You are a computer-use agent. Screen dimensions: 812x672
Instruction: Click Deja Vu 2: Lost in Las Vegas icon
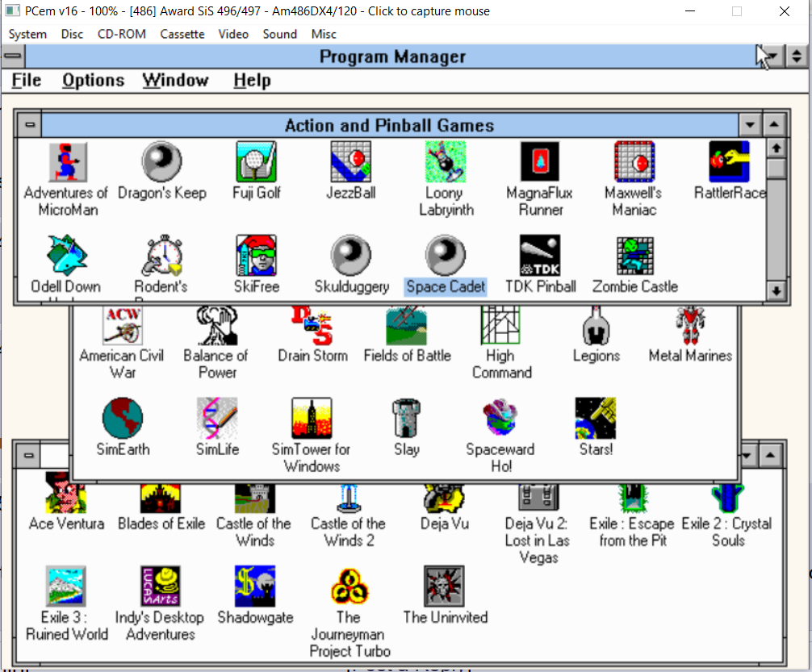click(x=538, y=498)
